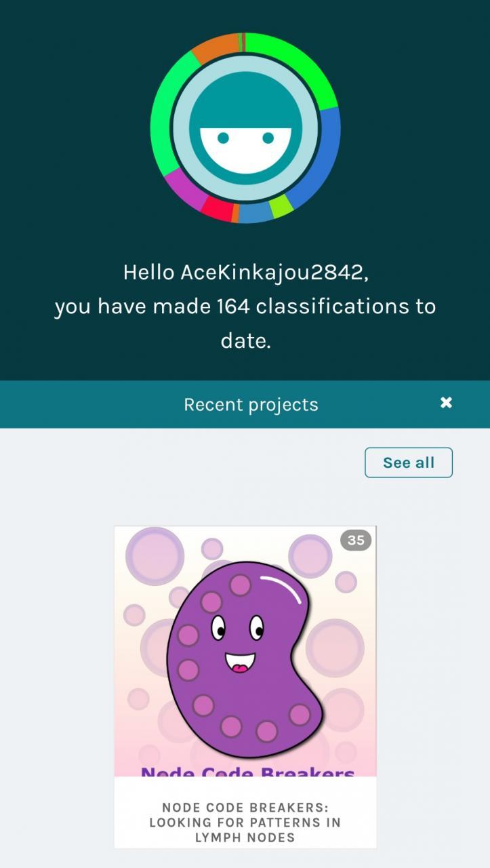Click the See all button
Viewport: 490px width, 868px height.
[409, 462]
